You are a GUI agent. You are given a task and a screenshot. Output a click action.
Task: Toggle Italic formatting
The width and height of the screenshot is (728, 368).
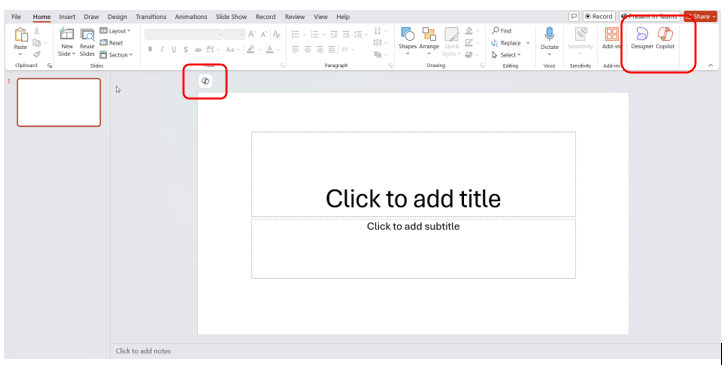(x=162, y=49)
